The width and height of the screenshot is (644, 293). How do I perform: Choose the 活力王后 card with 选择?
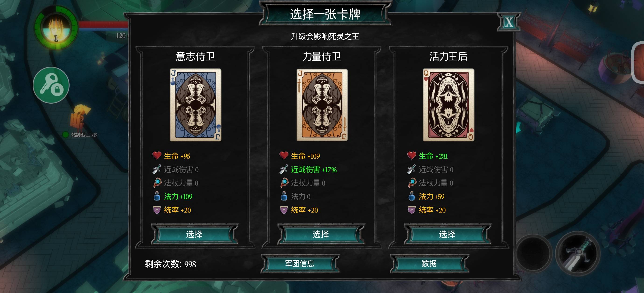tap(448, 234)
